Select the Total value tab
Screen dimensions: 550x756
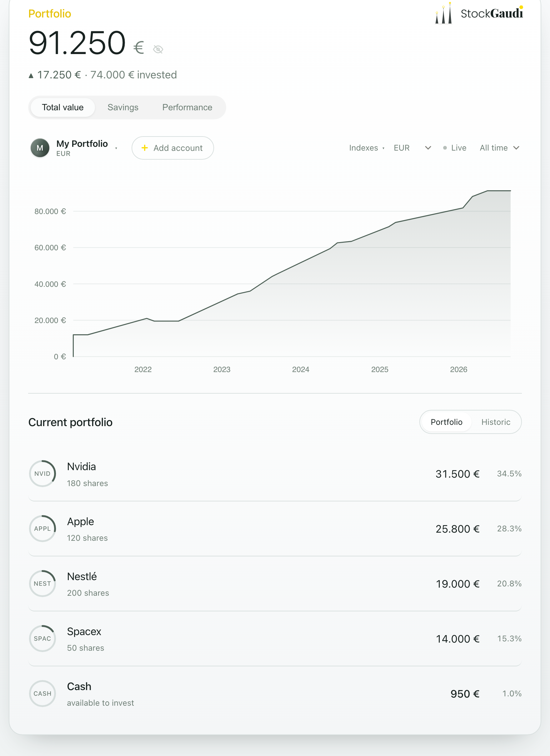[63, 107]
